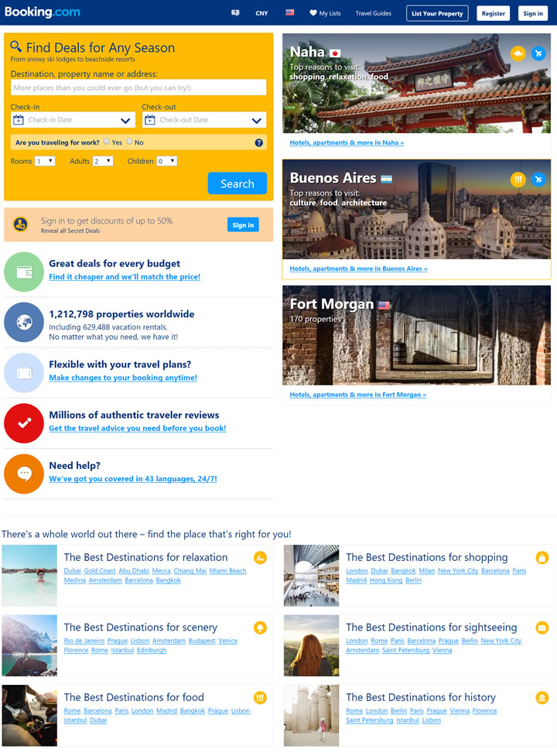This screenshot has width=557, height=756.
Task: Click the fork and knife icon on Buenos Aires card
Action: [x=518, y=180]
